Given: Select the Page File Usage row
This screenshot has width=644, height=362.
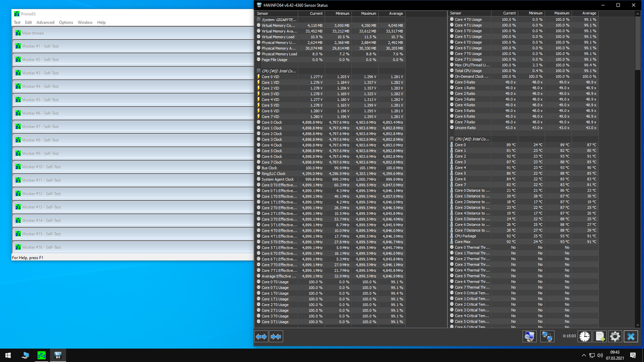Looking at the screenshot, I should coord(330,60).
